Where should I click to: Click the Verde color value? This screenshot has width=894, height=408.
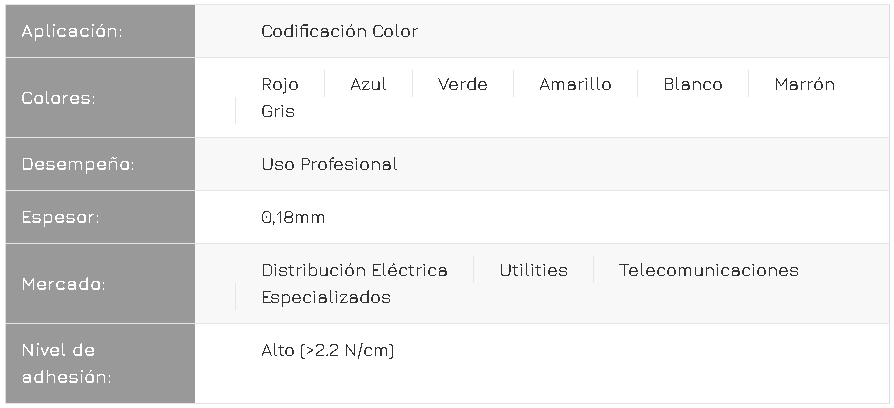[x=462, y=84]
